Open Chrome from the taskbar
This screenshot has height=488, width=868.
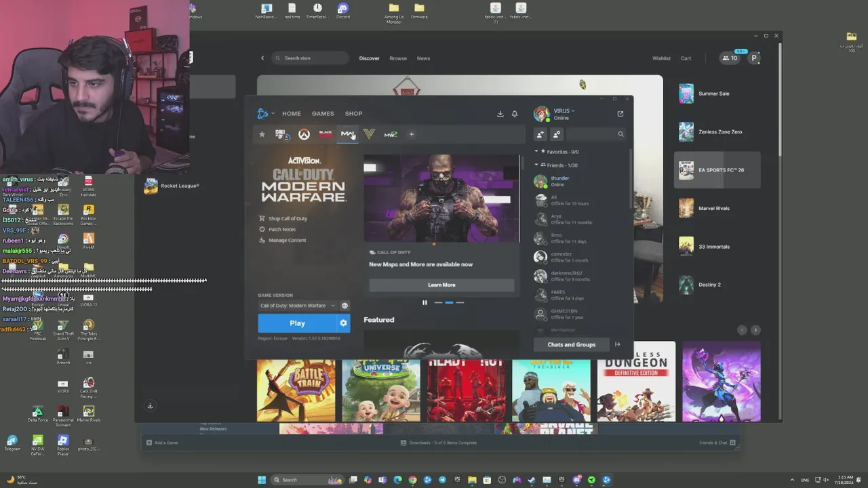coord(412,480)
